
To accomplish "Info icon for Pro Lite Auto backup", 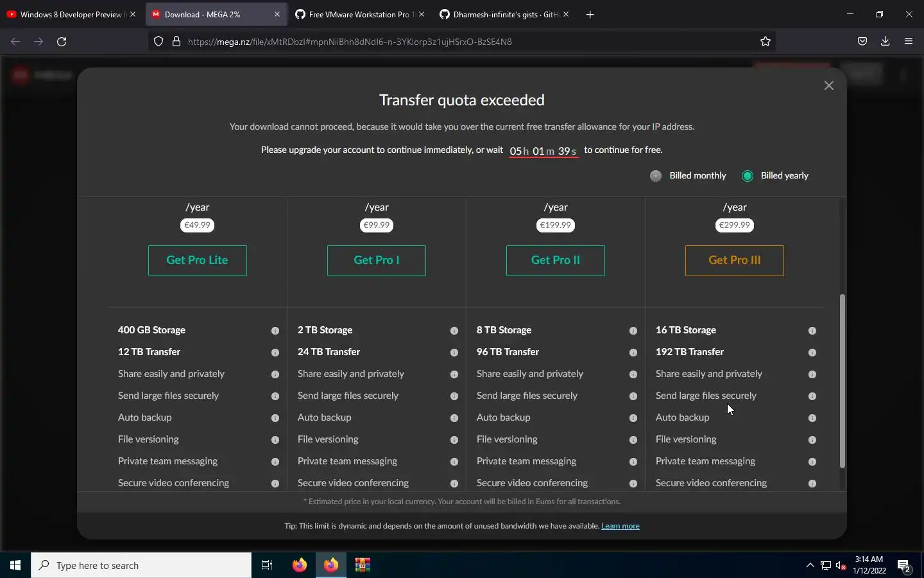I will 275,418.
